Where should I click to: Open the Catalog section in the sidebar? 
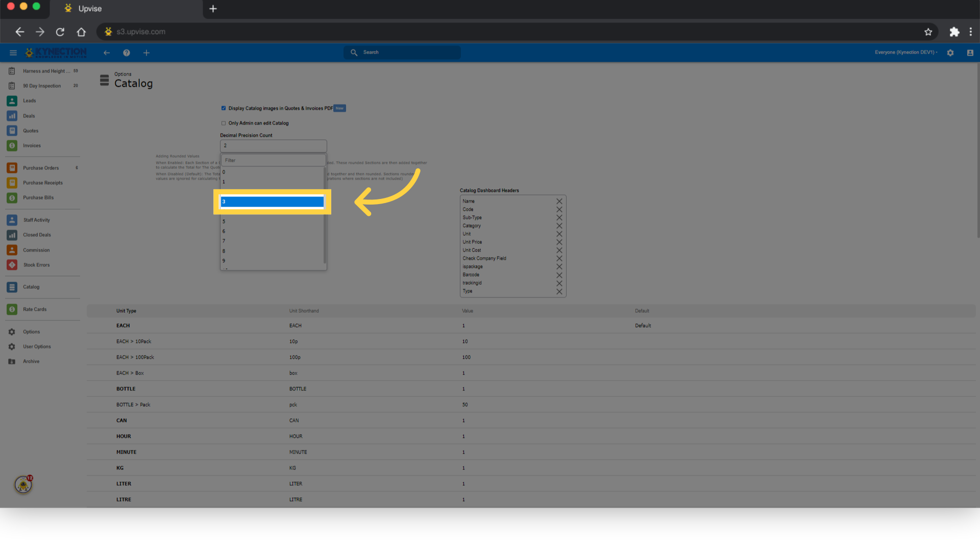31,287
